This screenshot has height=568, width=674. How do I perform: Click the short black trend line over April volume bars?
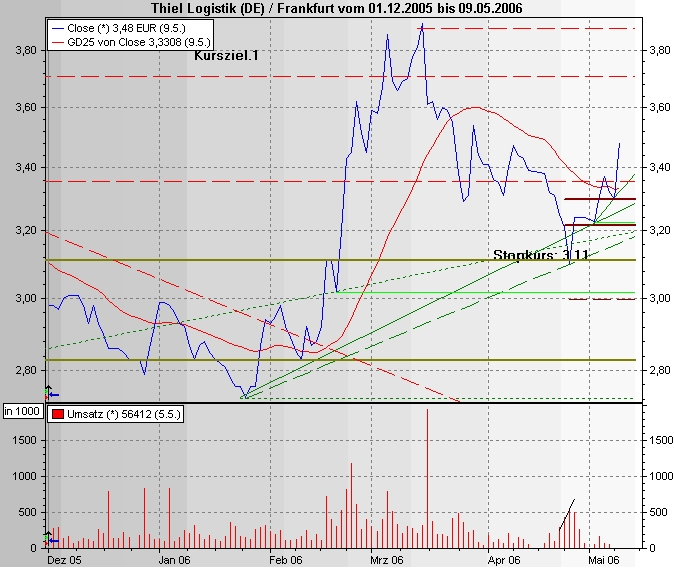tap(567, 514)
